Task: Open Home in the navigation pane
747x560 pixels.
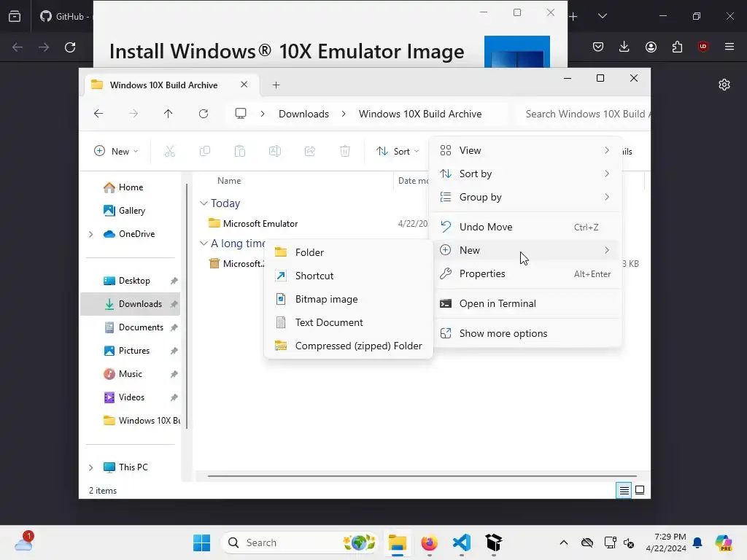Action: [130, 187]
